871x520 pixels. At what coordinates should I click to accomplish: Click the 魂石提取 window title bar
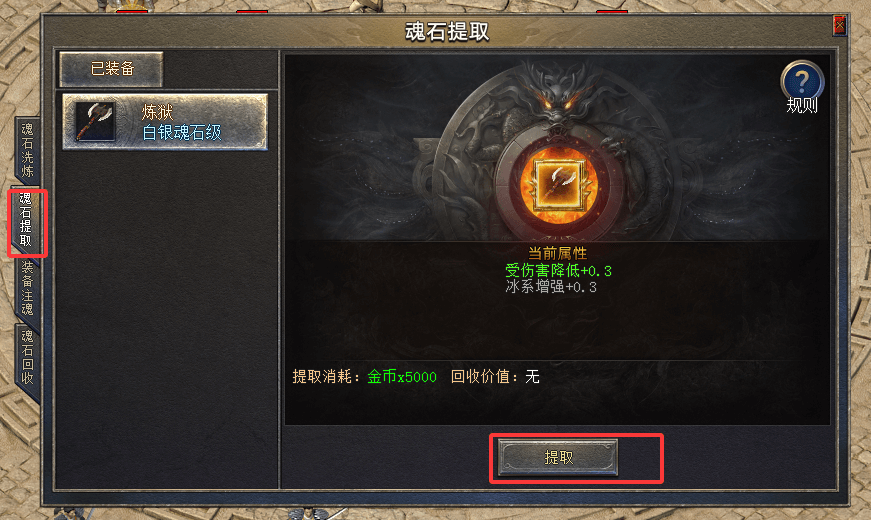447,31
